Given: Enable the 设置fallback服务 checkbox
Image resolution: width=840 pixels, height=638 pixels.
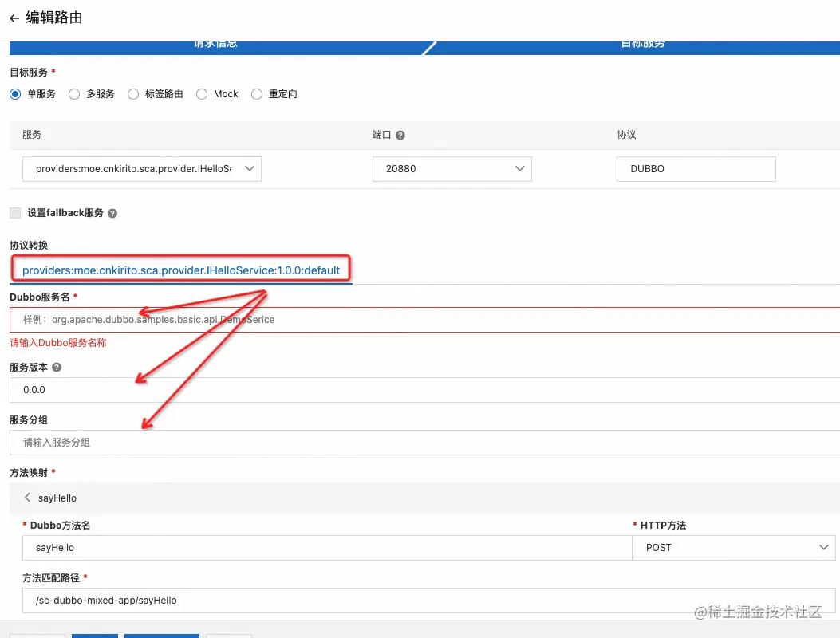Looking at the screenshot, I should tap(15, 213).
